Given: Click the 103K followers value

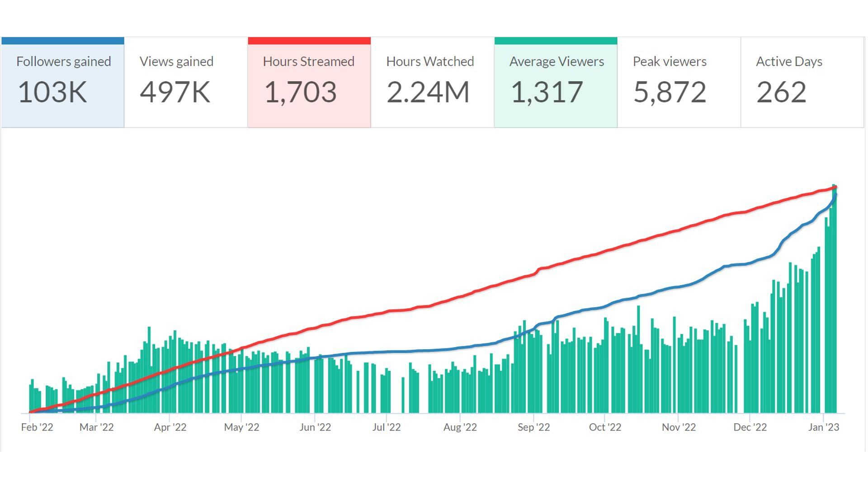Looking at the screenshot, I should [x=52, y=92].
